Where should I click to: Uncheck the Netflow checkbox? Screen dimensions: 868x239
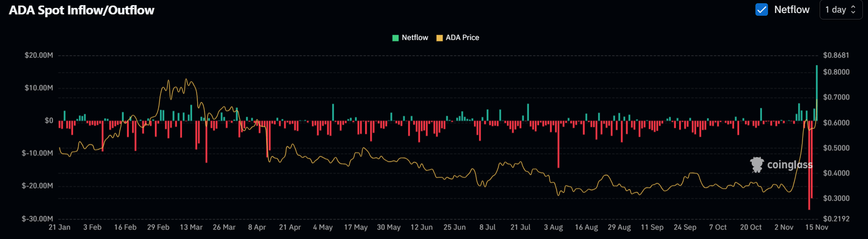(761, 10)
